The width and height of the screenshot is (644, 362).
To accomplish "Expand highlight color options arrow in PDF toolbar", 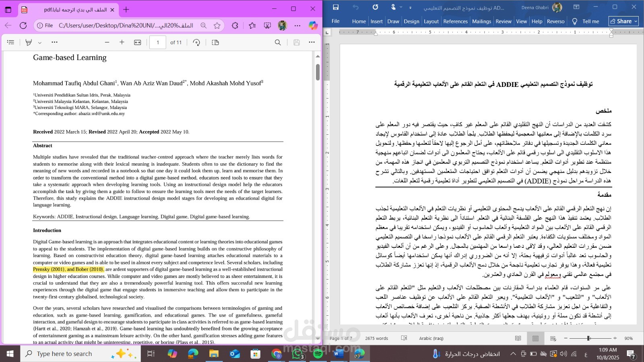I will [39, 43].
